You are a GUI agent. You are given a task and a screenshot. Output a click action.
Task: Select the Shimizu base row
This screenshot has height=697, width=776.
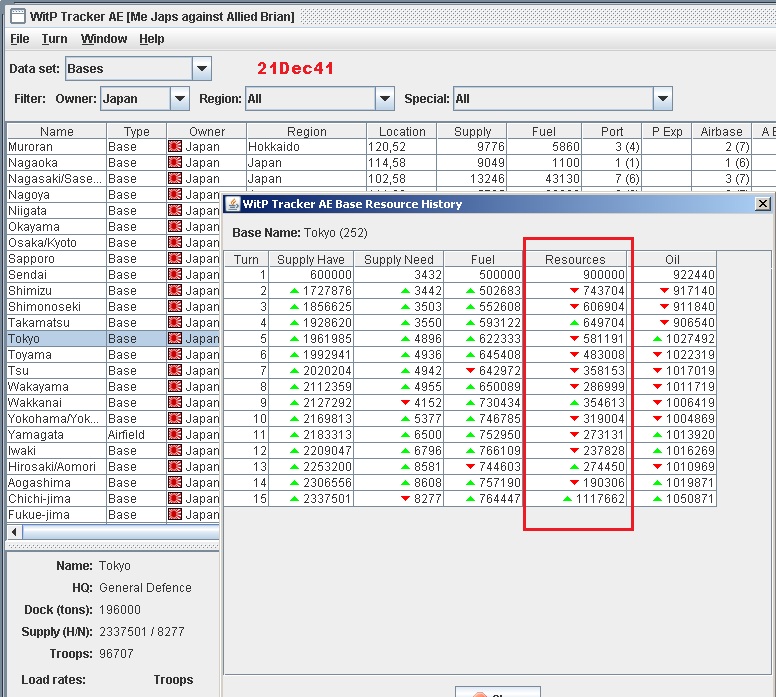(x=113, y=291)
